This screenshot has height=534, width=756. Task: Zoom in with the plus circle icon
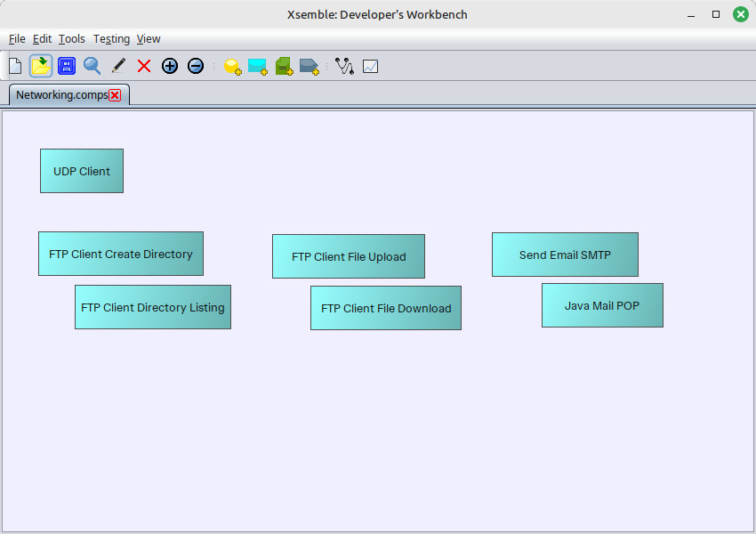pos(170,66)
